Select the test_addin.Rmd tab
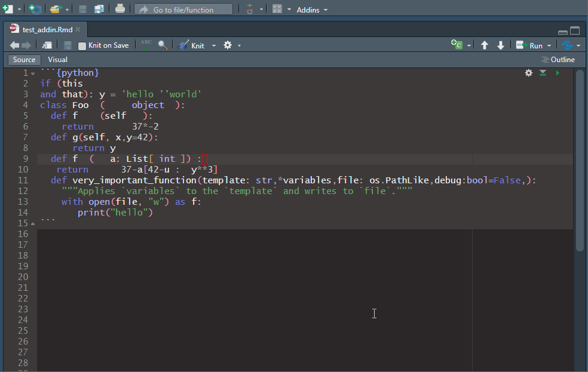The height and width of the screenshot is (372, 588). pos(47,29)
